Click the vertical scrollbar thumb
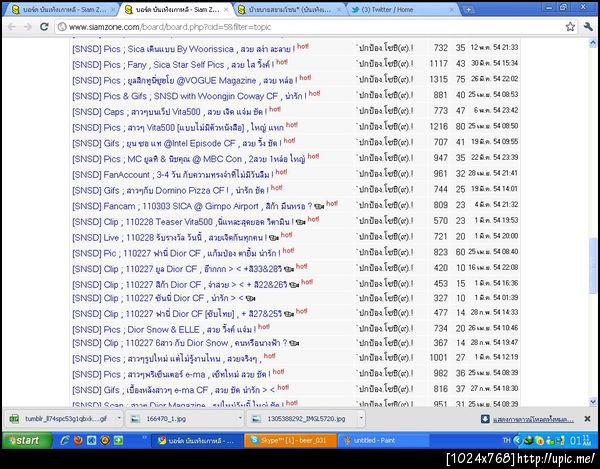 click(593, 265)
